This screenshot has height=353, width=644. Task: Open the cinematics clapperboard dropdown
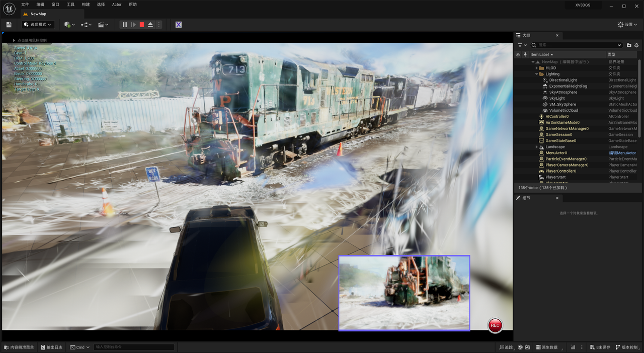[x=103, y=24]
